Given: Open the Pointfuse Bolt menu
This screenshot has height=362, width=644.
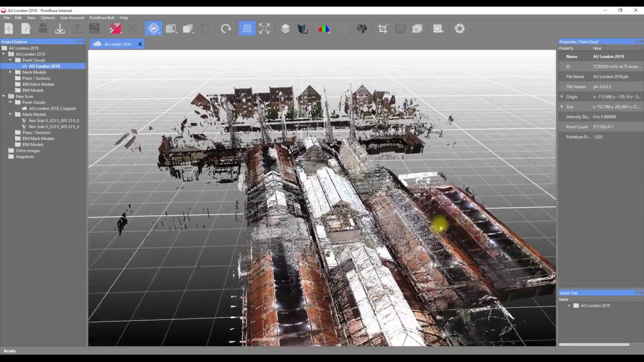Looking at the screenshot, I should click(102, 18).
